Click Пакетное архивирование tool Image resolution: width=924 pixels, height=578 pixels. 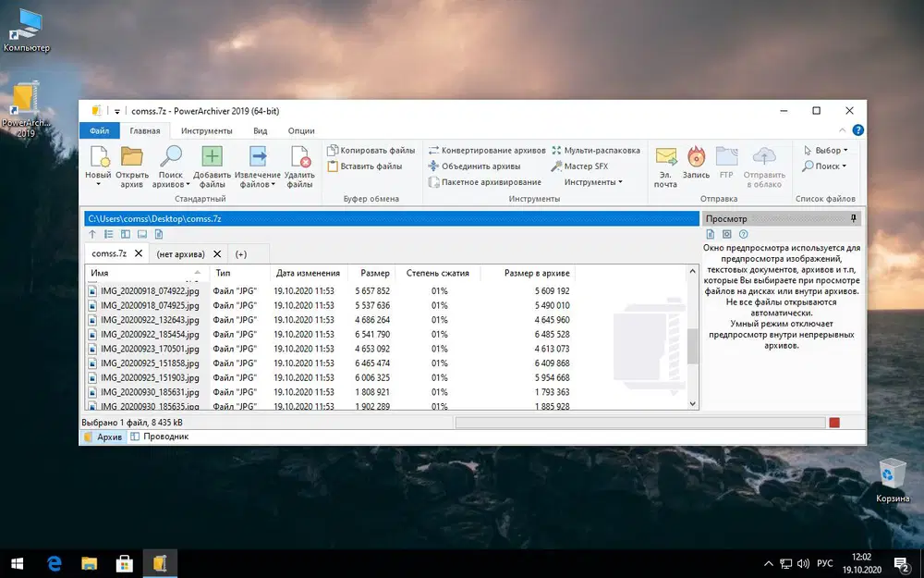pos(485,182)
